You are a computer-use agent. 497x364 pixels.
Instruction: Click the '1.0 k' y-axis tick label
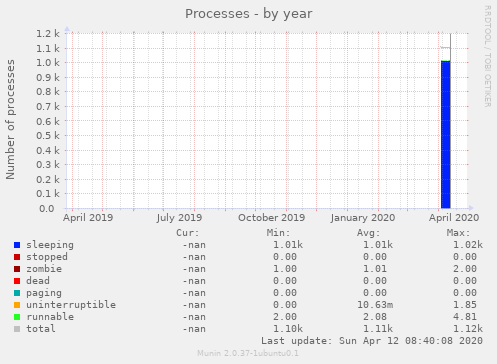[48, 63]
